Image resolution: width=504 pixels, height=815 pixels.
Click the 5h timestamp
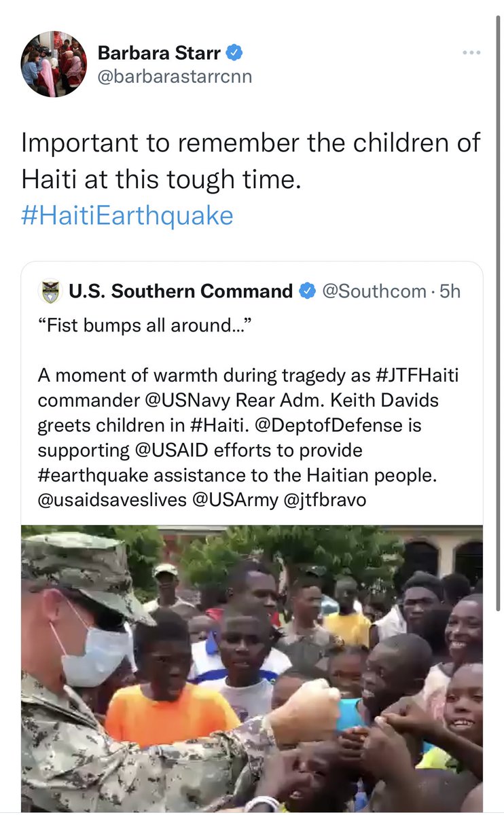click(x=450, y=291)
